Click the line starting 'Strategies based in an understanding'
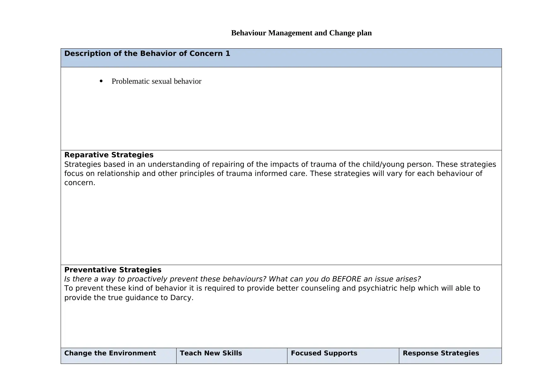Image resolution: width=554 pixels, height=392 pixels. click(280, 164)
